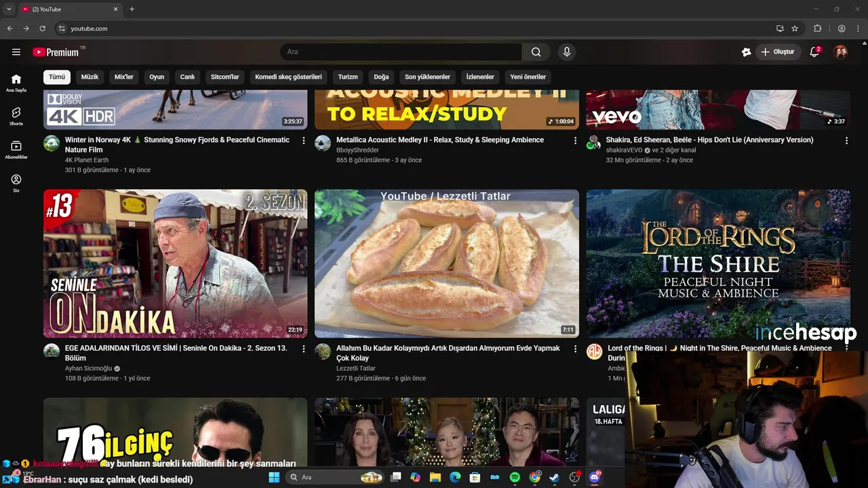
Task: Click the search magnifier button
Action: (x=536, y=52)
